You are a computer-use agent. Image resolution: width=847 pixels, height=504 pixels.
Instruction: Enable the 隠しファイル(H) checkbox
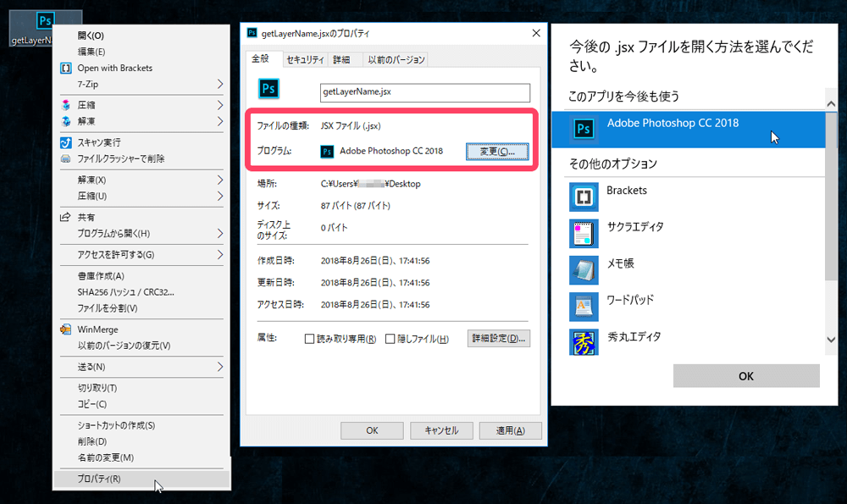point(390,339)
